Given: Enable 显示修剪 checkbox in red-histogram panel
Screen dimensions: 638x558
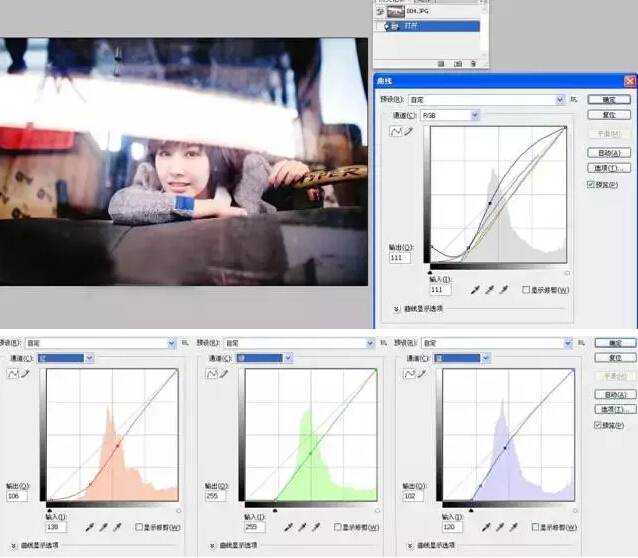Looking at the screenshot, I should click(139, 527).
